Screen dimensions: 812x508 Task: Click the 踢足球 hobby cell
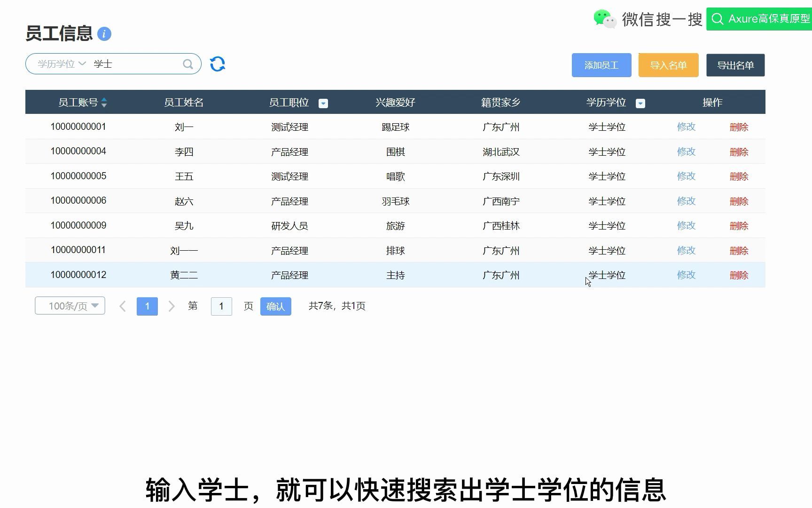coord(396,127)
